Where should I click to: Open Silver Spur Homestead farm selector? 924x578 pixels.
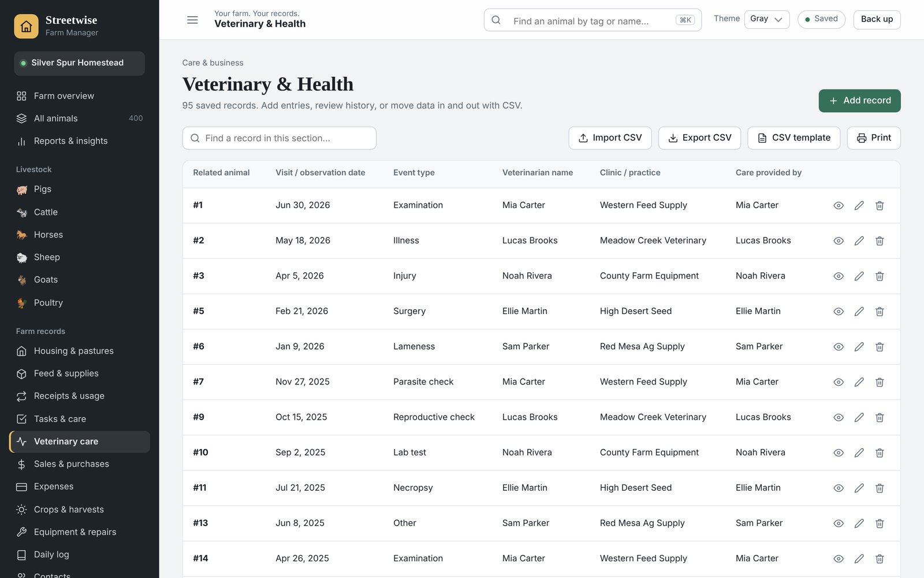pos(79,63)
